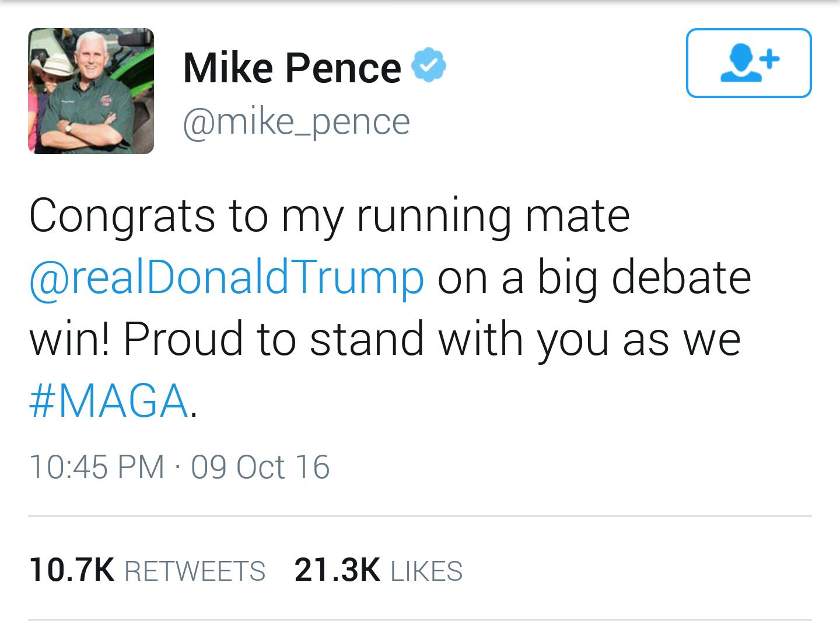Screen dimensions: 840x624
Task: Click the 21.3K likes count
Action: click(x=338, y=570)
